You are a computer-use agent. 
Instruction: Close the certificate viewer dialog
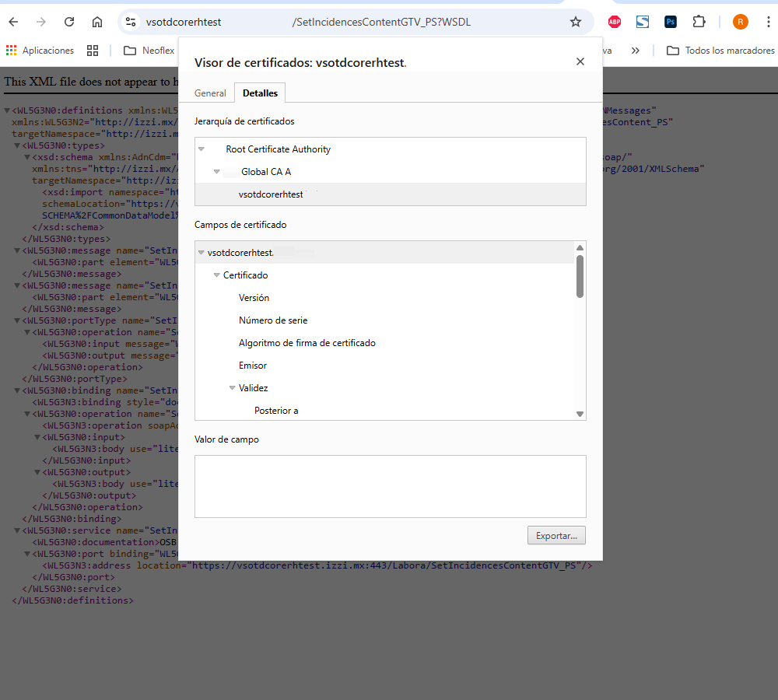click(x=580, y=62)
